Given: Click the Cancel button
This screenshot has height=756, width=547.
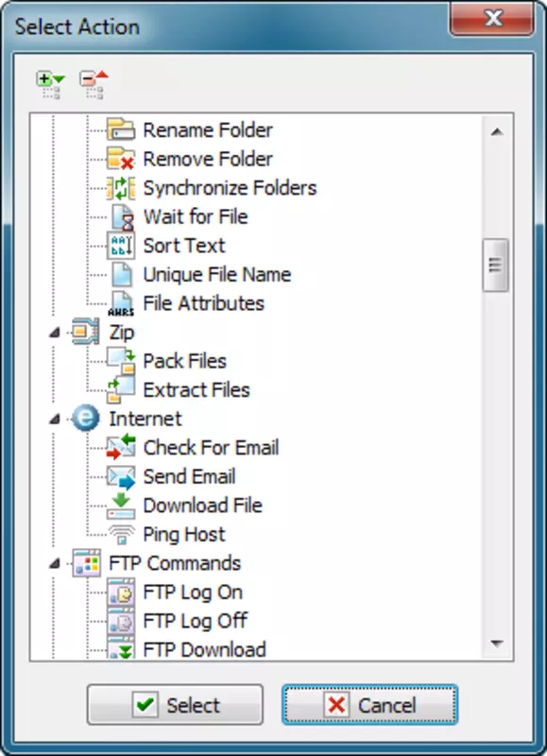Looking at the screenshot, I should click(x=369, y=705).
